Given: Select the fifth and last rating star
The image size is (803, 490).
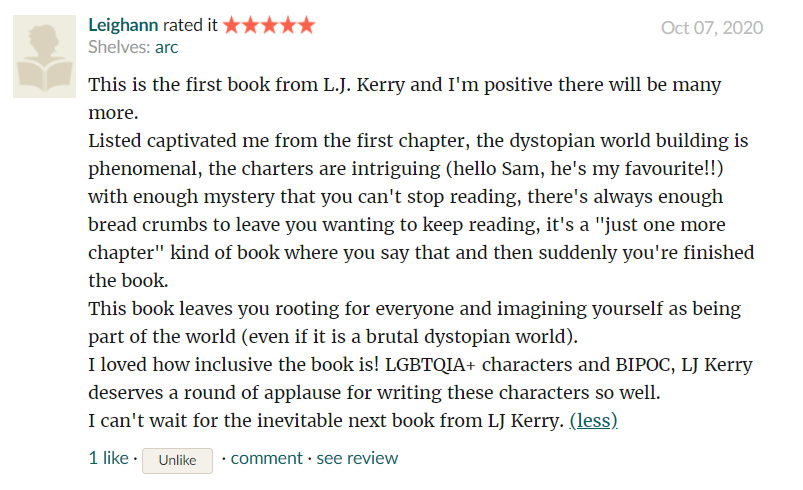Looking at the screenshot, I should point(307,25).
